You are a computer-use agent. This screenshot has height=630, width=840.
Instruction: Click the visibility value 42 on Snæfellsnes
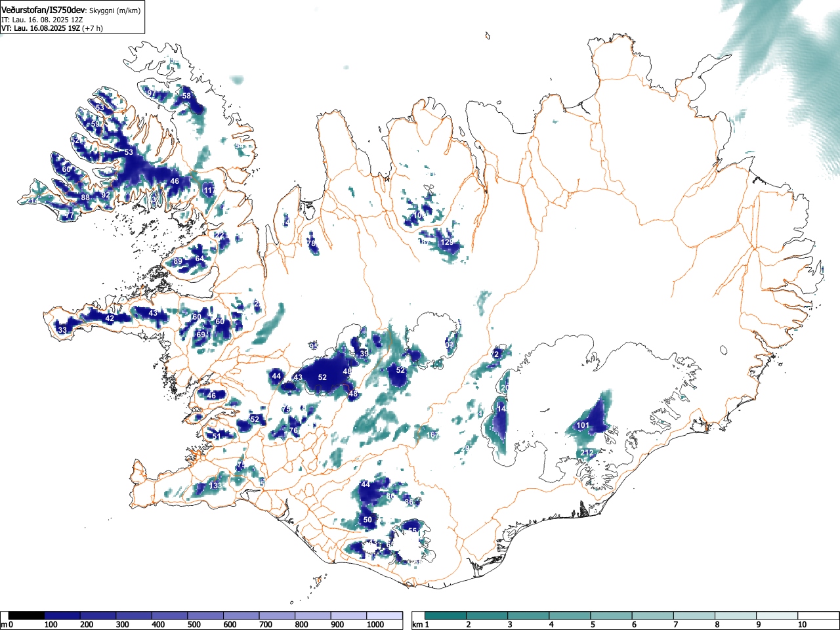(110, 318)
